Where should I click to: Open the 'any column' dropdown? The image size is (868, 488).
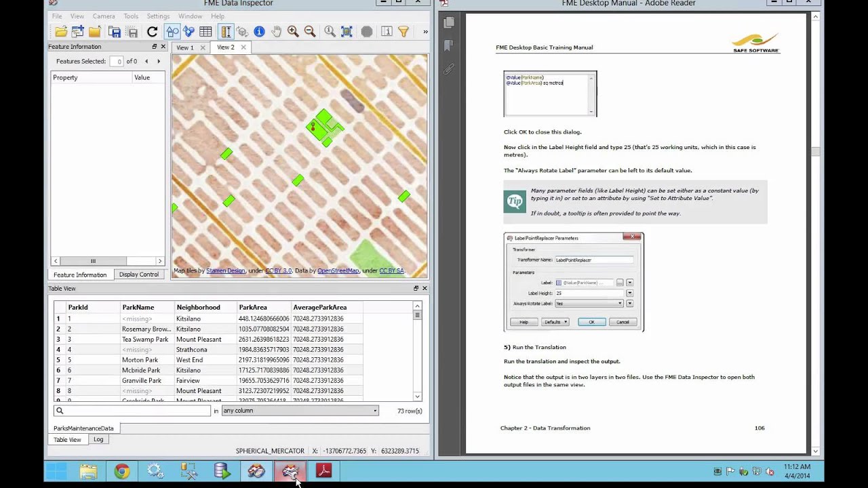pyautogui.click(x=300, y=411)
